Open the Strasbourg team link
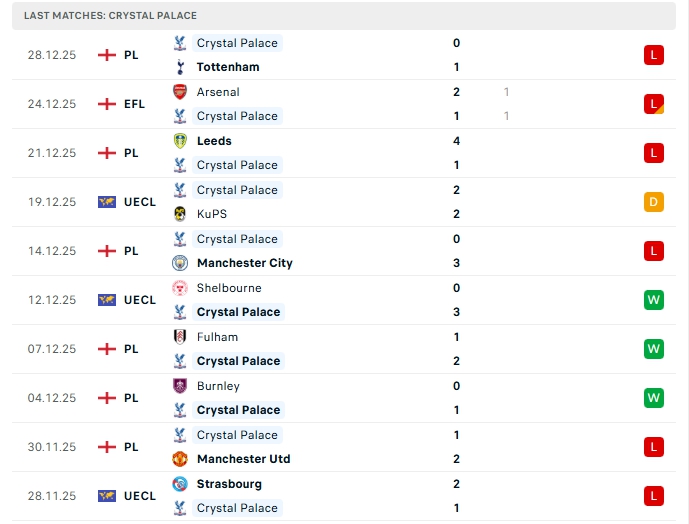 [x=229, y=484]
